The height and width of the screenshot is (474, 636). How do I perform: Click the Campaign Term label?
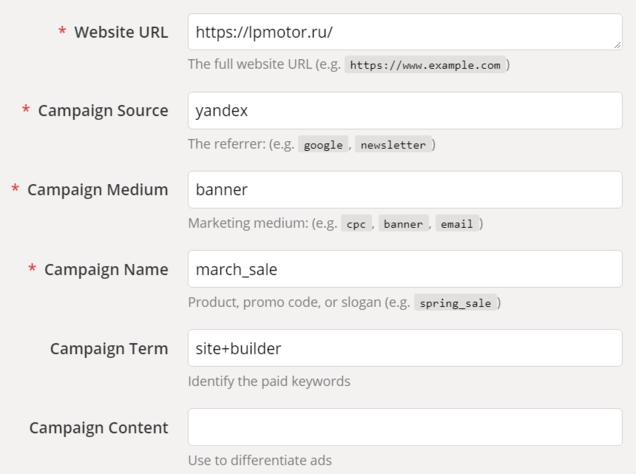coord(109,349)
